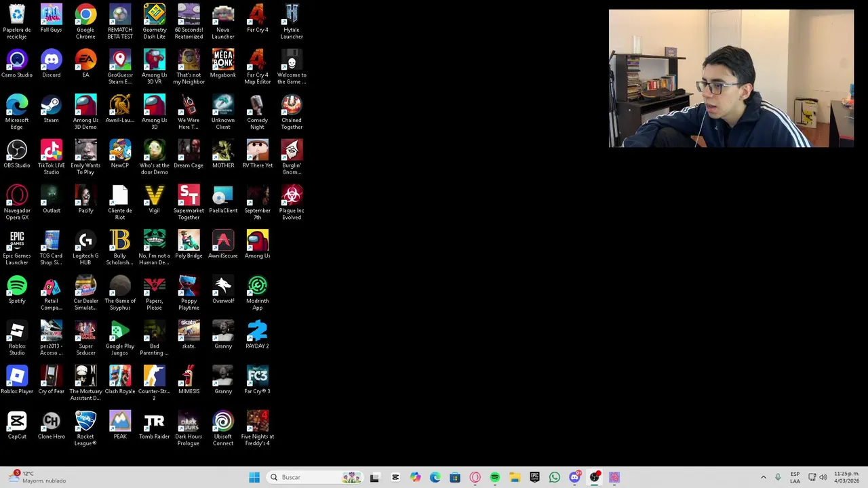Select the Cliente de Riot icon

[120, 202]
